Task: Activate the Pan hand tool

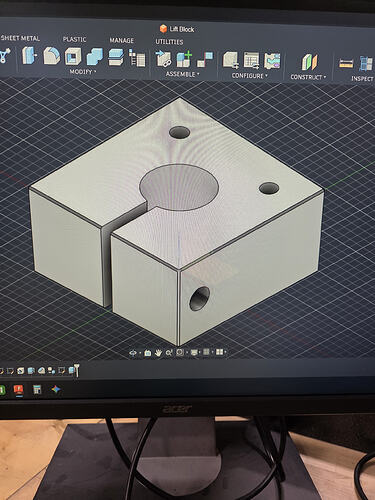Action: [158, 352]
